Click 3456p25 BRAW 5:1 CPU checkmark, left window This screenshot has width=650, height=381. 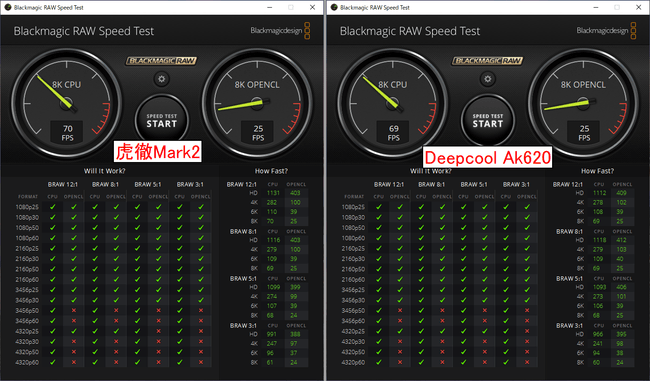[137, 290]
